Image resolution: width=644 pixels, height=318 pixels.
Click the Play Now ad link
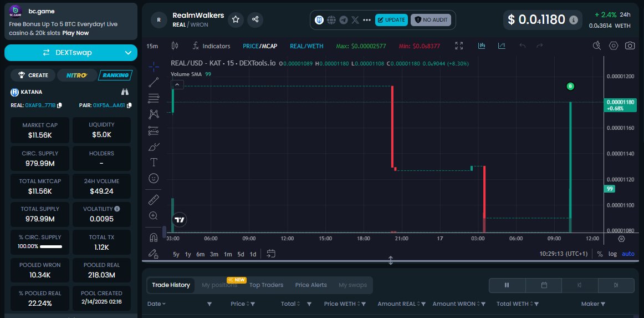tap(75, 33)
